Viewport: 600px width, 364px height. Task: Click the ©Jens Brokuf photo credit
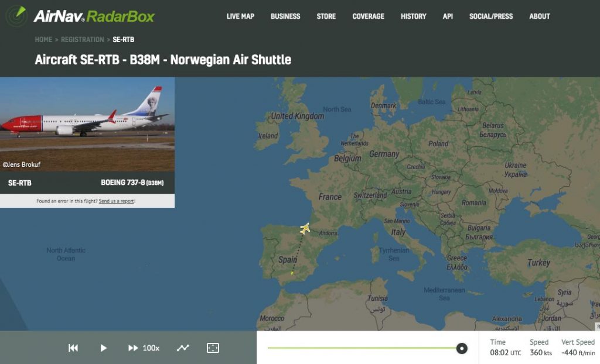click(x=22, y=164)
